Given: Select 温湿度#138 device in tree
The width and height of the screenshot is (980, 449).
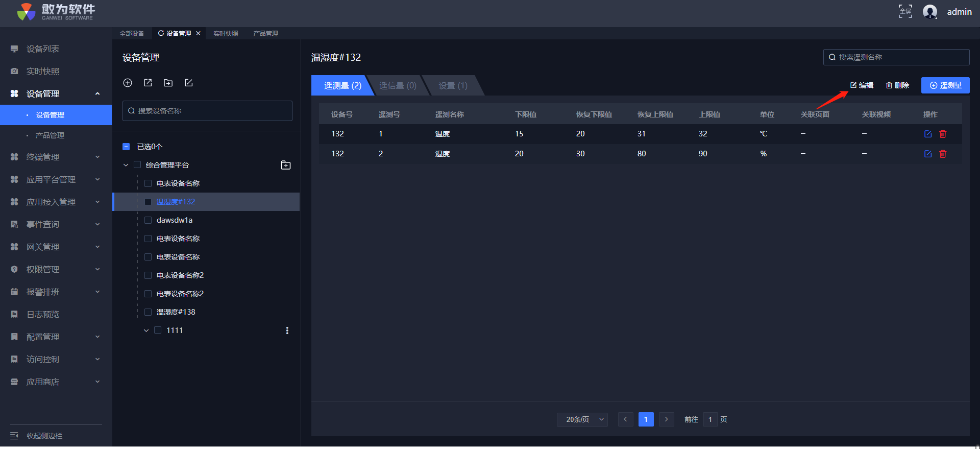Looking at the screenshot, I should pos(176,312).
